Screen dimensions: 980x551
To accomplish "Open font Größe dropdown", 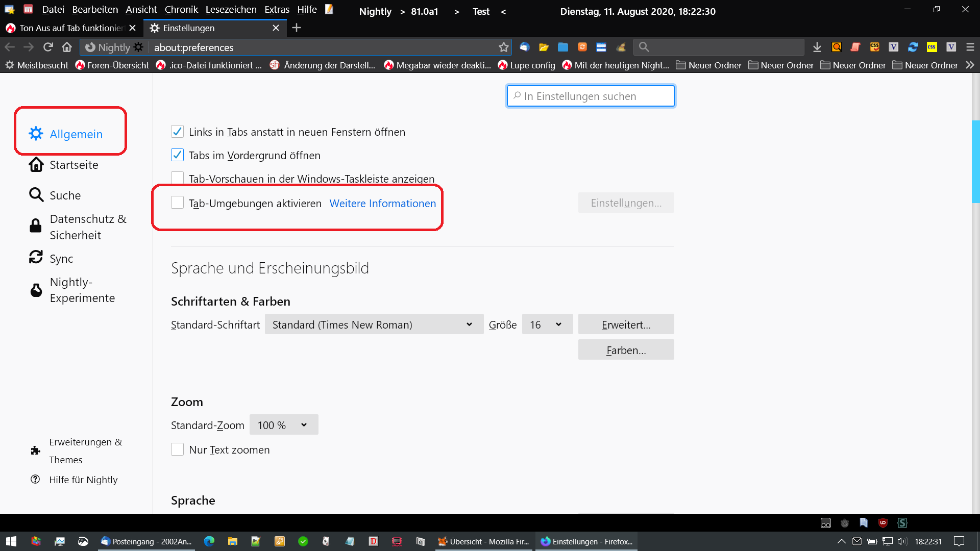I will [547, 324].
